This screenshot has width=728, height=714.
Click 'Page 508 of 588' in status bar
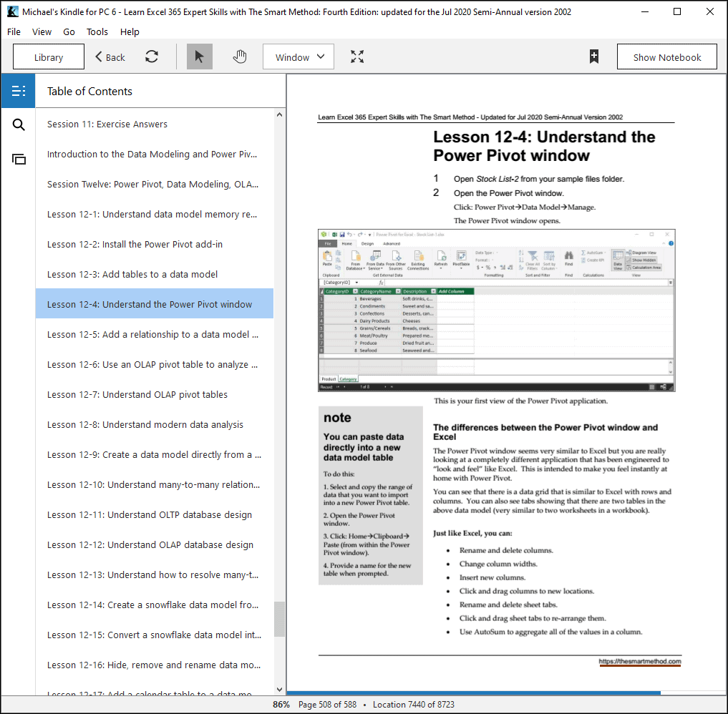(x=327, y=704)
